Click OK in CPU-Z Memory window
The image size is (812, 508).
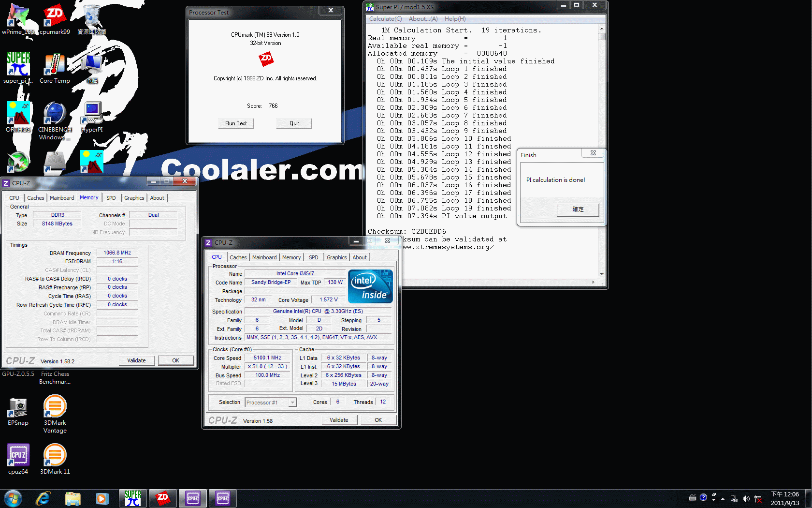176,360
